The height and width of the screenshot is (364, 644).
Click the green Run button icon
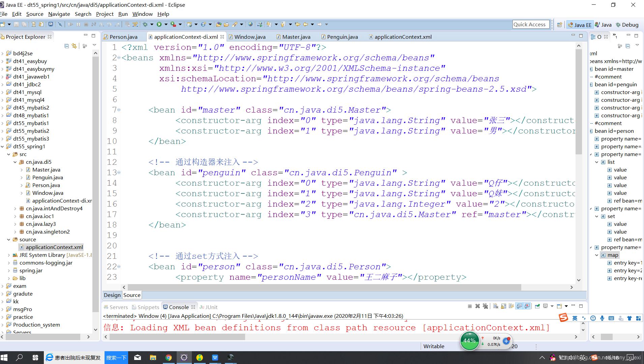click(x=159, y=24)
